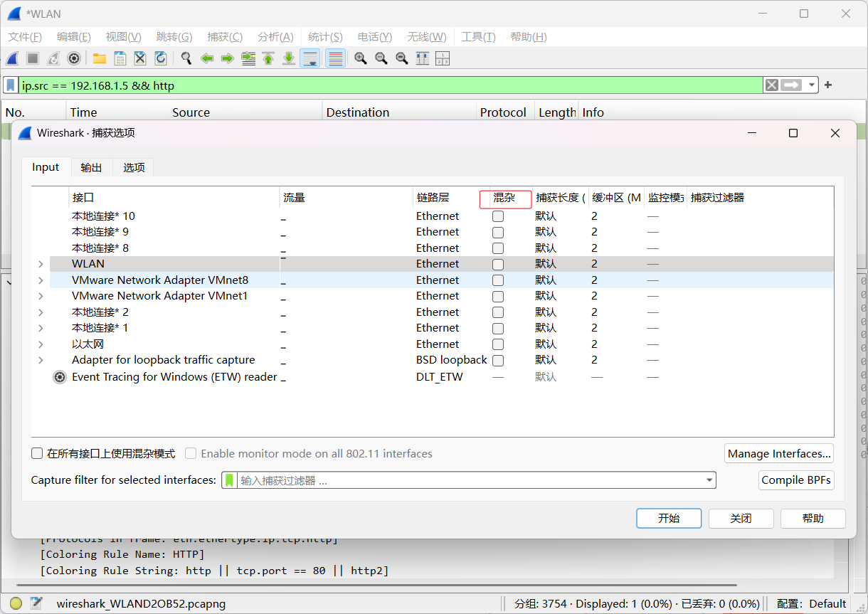Reset text to normal size icon
Viewport: 868px width, 614px height.
402,58
